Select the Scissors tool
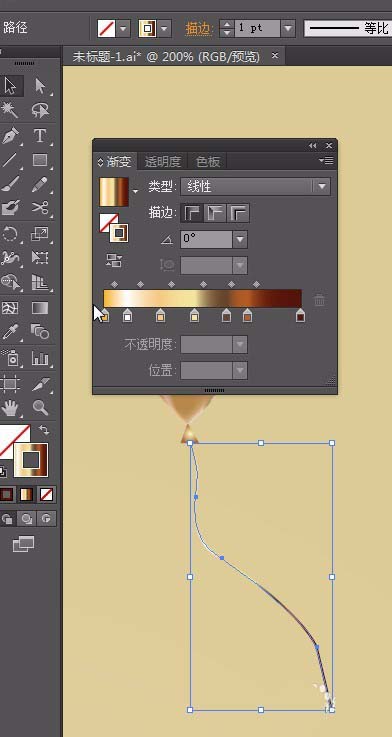Viewport: 392px width, 737px height. tap(40, 207)
